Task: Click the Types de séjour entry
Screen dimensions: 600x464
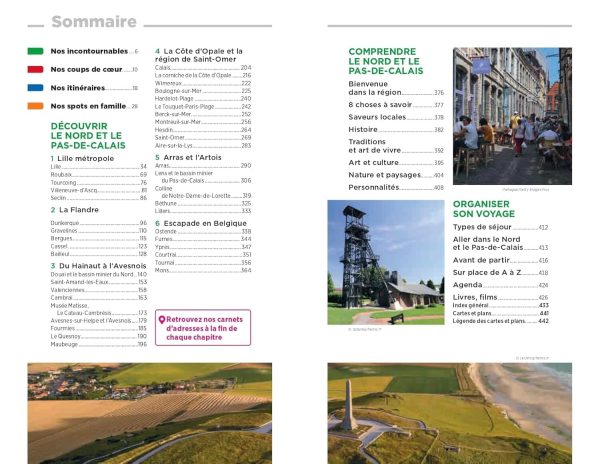Action: point(501,227)
